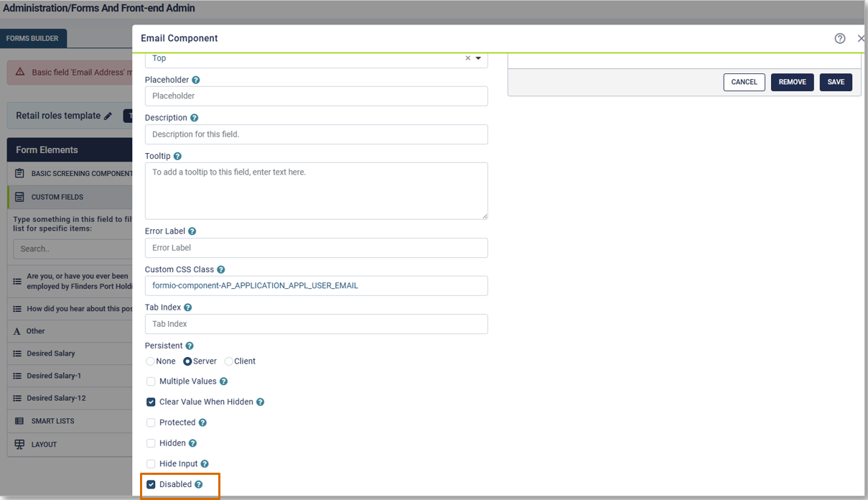Toggle the Protected checkbox

151,423
